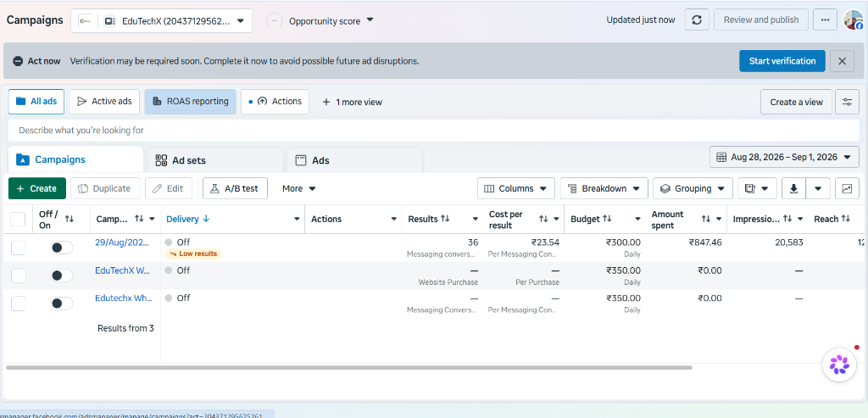Click the A/B test button
This screenshot has width=868, height=418.
click(236, 188)
